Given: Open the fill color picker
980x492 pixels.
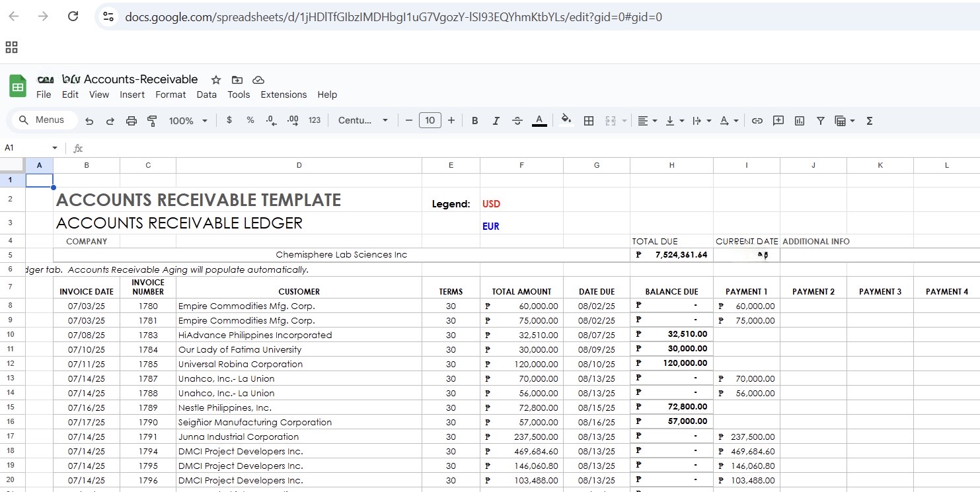Looking at the screenshot, I should (566, 120).
